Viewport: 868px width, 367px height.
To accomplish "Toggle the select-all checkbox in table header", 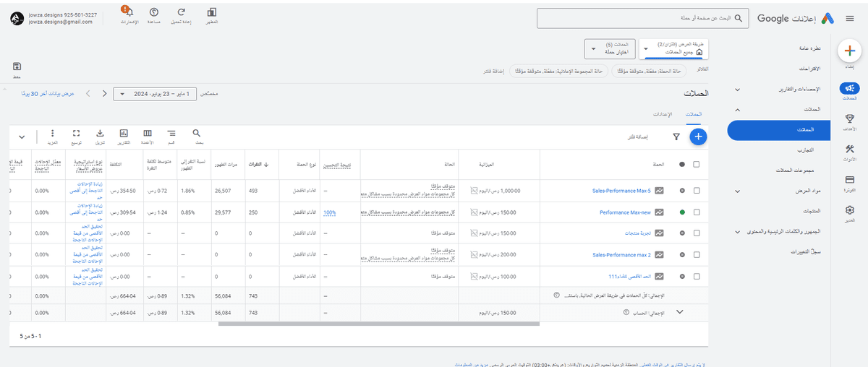I will [696, 164].
